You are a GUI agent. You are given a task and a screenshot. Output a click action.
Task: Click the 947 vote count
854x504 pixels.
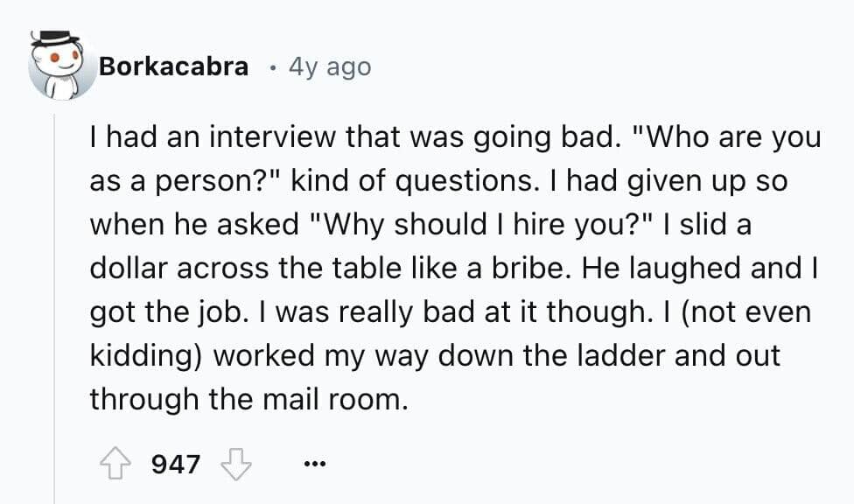(176, 462)
